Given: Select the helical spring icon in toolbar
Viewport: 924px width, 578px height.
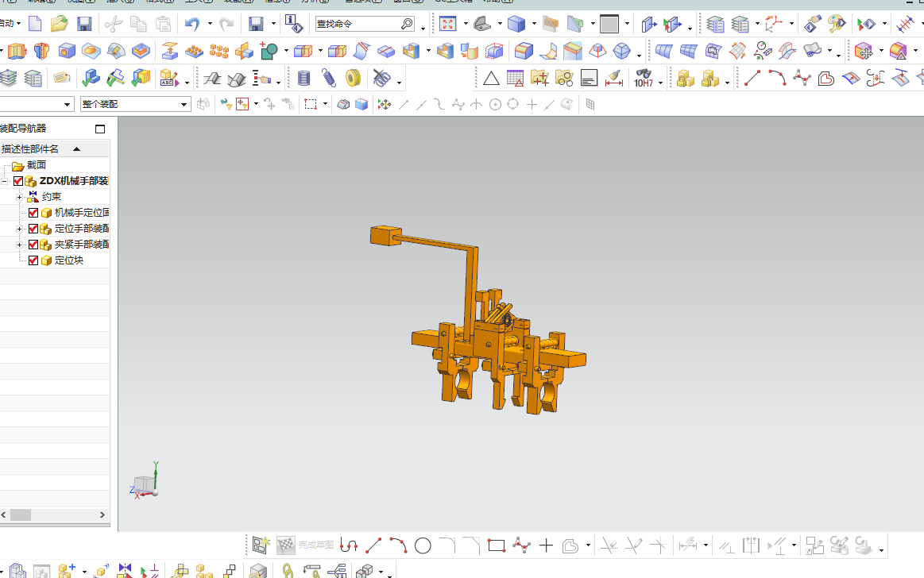Looking at the screenshot, I should [329, 79].
